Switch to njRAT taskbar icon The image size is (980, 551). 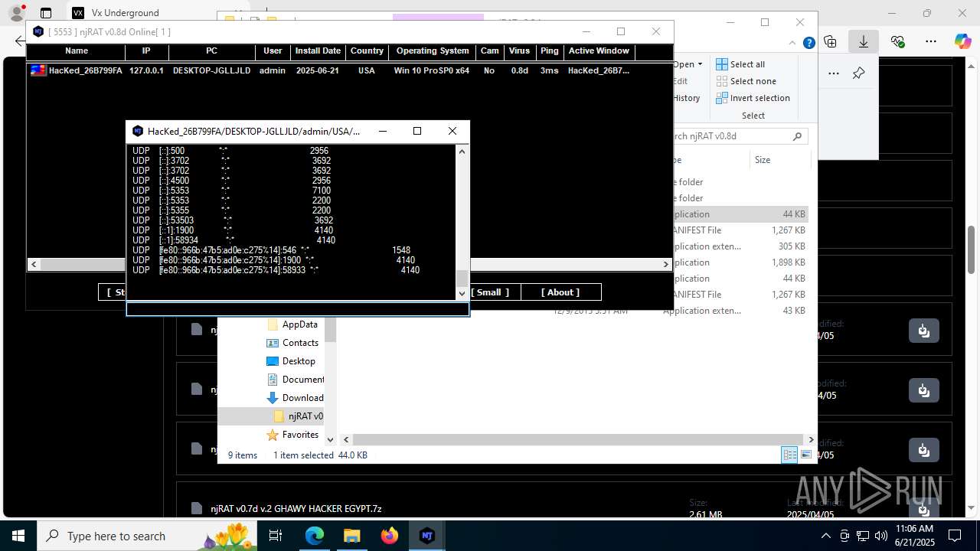[x=427, y=536]
